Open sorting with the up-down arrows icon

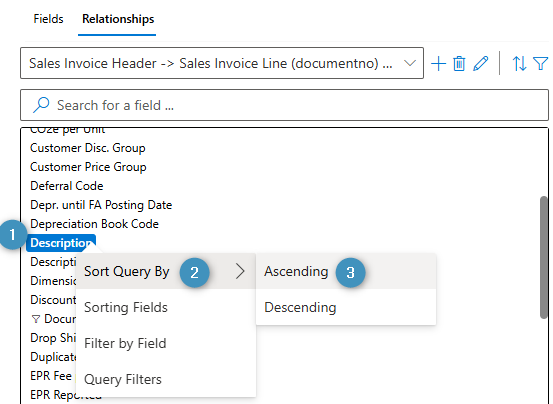click(519, 64)
